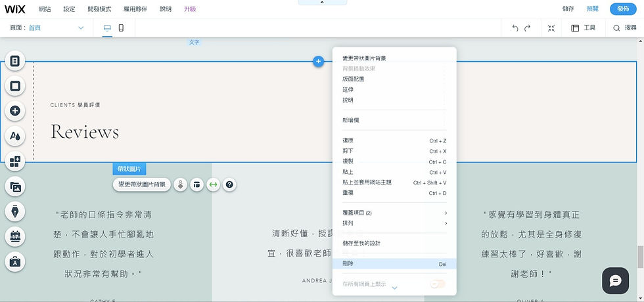Click the zoom out collapse arrows icon
Image resolution: width=644 pixels, height=302 pixels.
click(x=551, y=28)
